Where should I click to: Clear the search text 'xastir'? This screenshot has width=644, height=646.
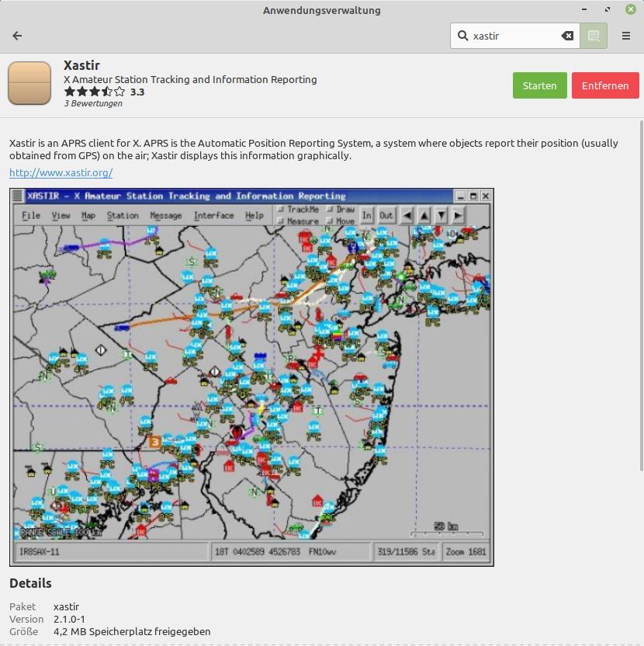[567, 36]
